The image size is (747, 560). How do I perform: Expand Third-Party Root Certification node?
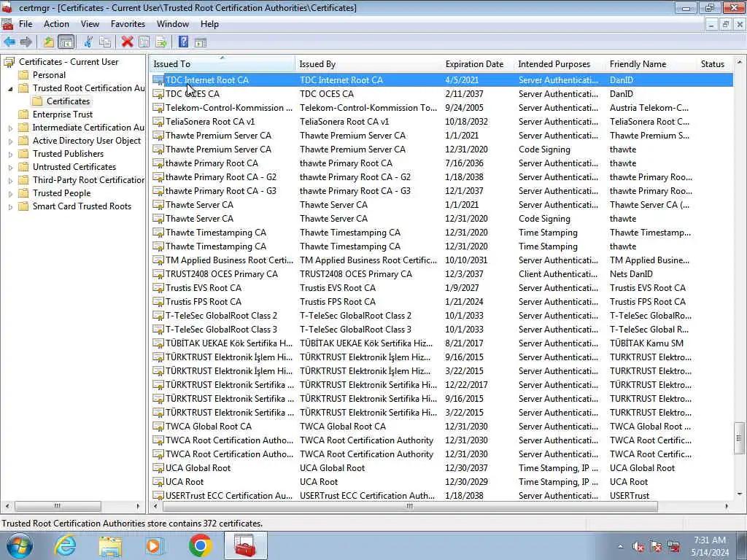click(10, 181)
